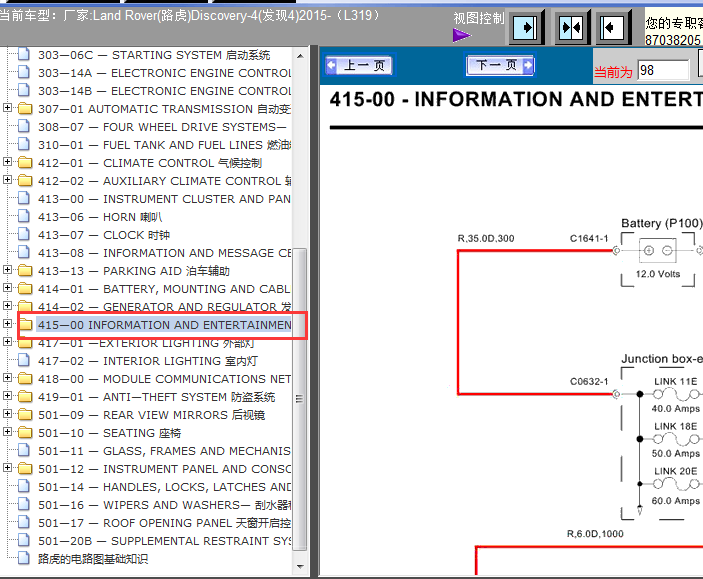Click wire label R,6.0D,1000
The image size is (703, 579).
coord(595,534)
